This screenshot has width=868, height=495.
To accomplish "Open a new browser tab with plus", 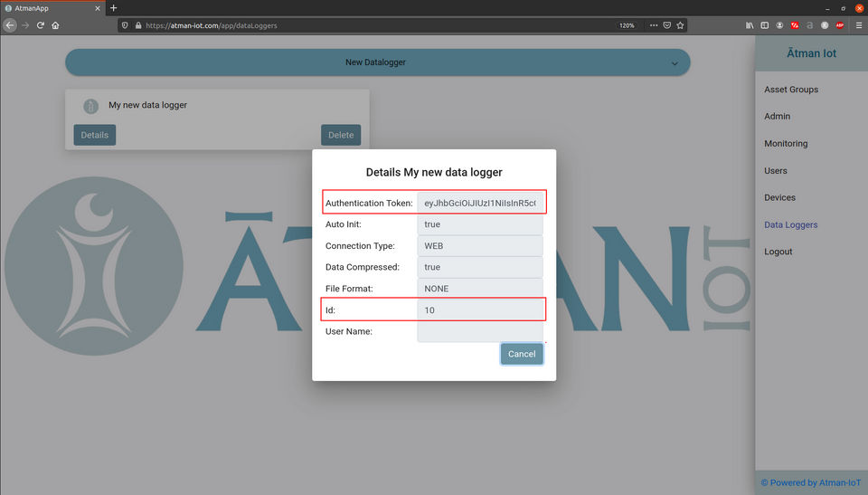I will coord(114,8).
